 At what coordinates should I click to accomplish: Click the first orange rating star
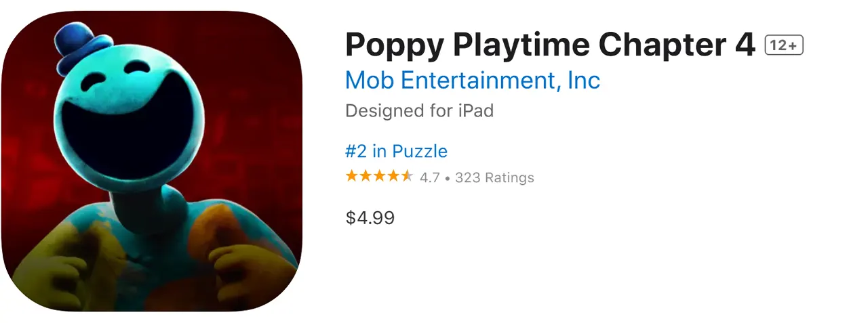coord(351,177)
